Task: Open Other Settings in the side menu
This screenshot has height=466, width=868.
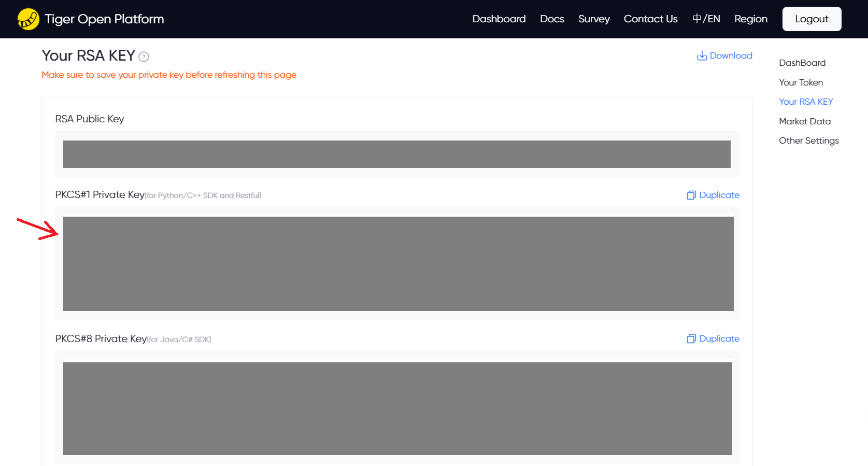Action: (x=808, y=140)
